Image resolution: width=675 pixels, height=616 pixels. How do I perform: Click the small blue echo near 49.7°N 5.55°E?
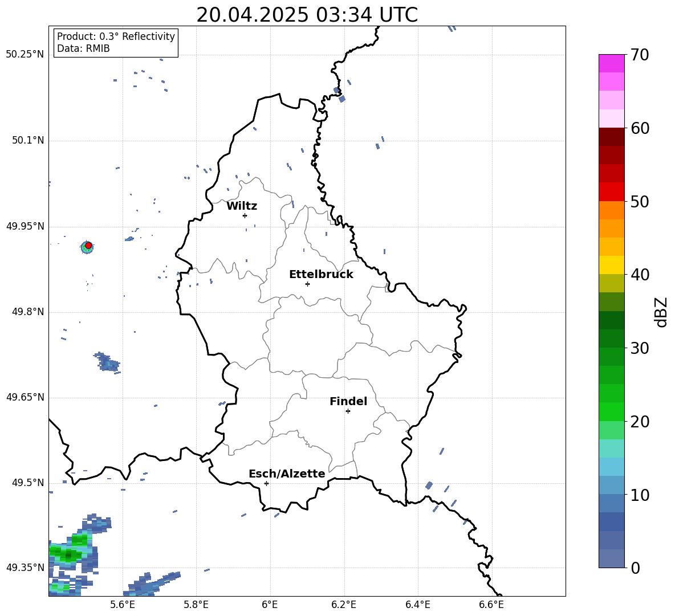click(107, 362)
